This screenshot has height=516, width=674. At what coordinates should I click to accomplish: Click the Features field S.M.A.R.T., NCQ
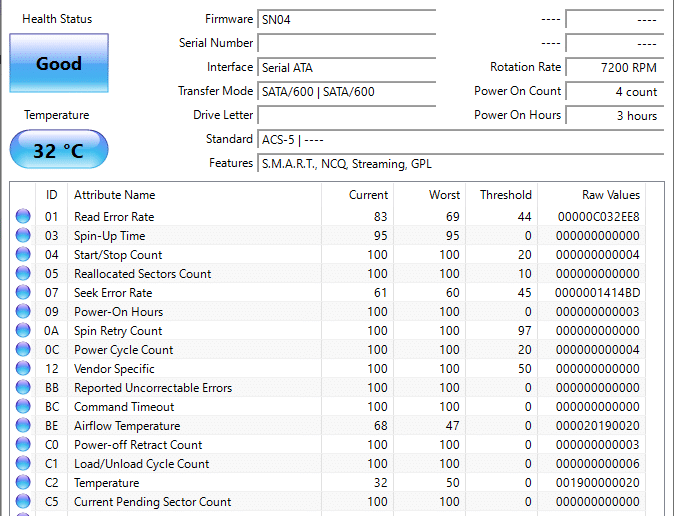[x=460, y=163]
